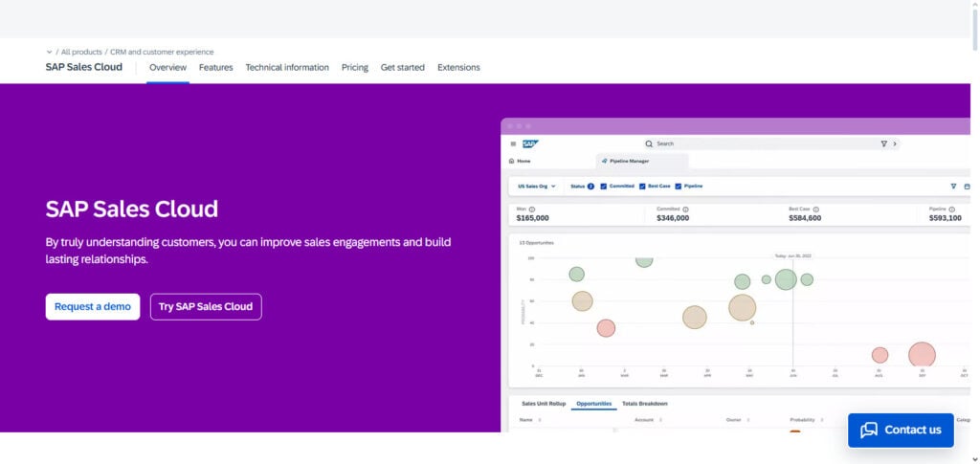Switch to the Extensions tab
This screenshot has height=464, width=980.
point(458,67)
